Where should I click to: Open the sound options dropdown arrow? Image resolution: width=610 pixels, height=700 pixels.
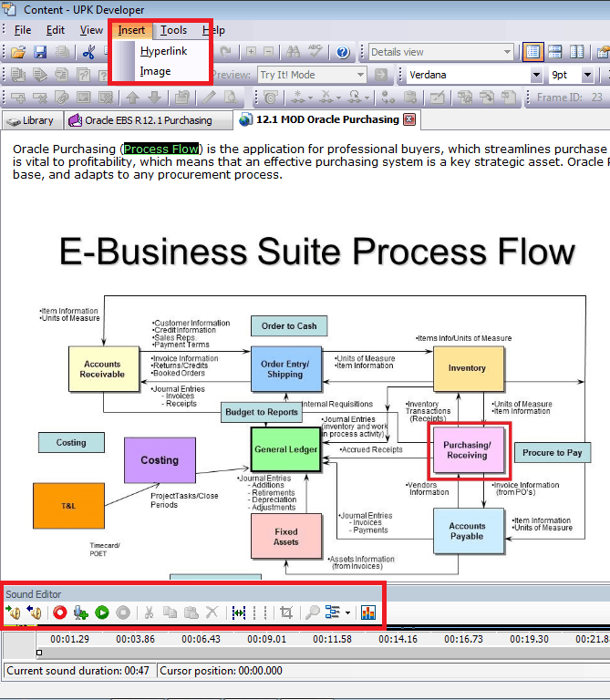point(348,612)
